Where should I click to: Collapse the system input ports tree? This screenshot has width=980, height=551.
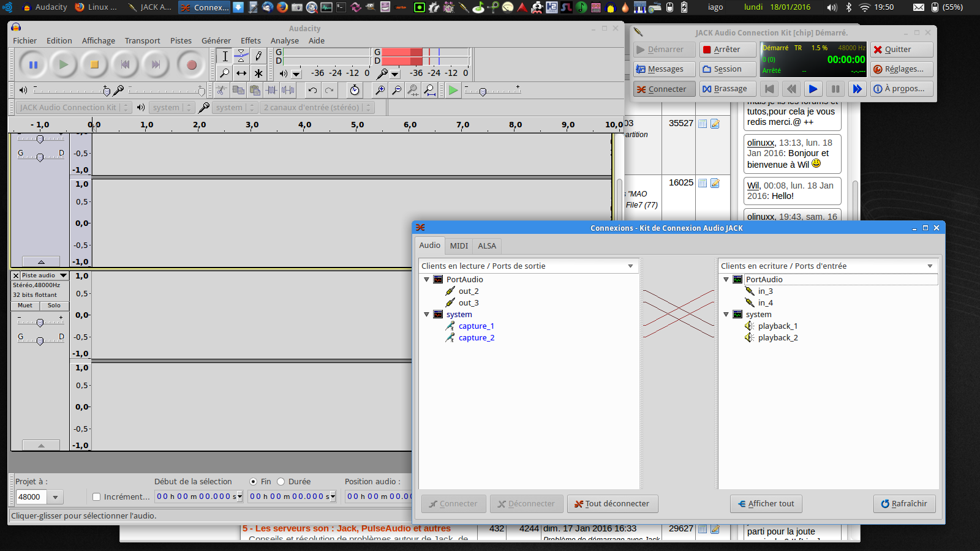[x=726, y=314]
